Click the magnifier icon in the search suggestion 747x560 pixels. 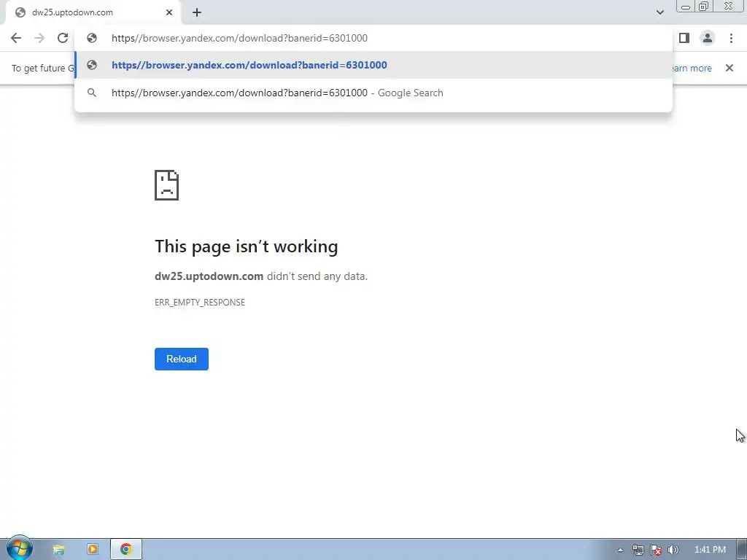click(x=92, y=93)
